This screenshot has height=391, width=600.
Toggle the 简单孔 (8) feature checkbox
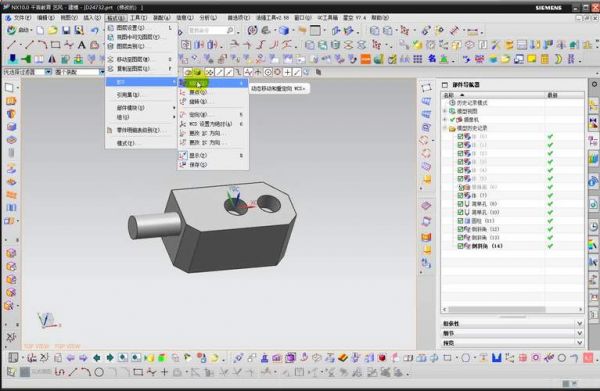point(460,204)
